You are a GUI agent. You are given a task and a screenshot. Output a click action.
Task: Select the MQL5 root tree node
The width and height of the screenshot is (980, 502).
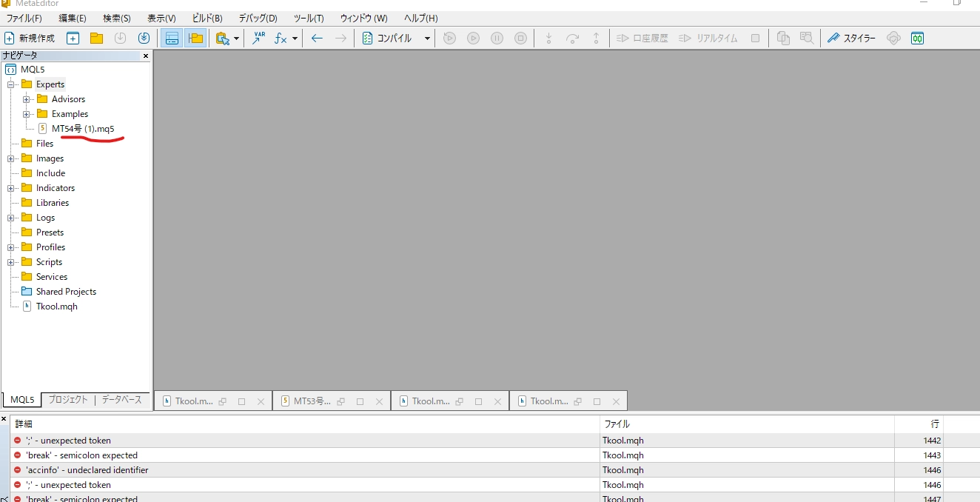(x=33, y=70)
